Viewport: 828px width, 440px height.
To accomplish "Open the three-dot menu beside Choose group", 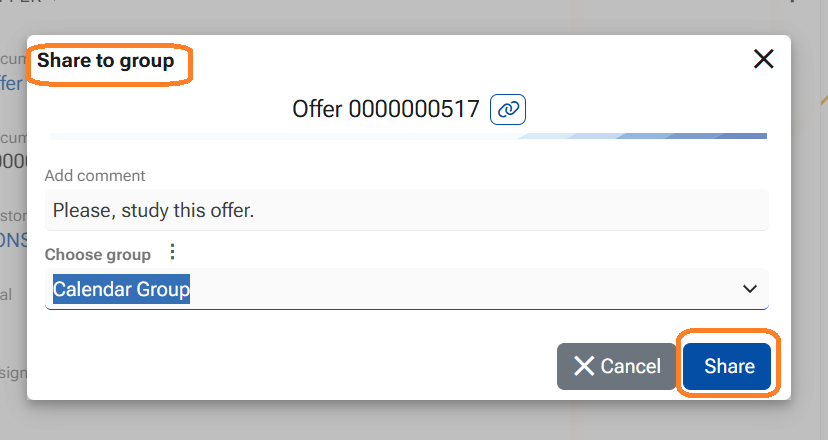I will click(172, 252).
